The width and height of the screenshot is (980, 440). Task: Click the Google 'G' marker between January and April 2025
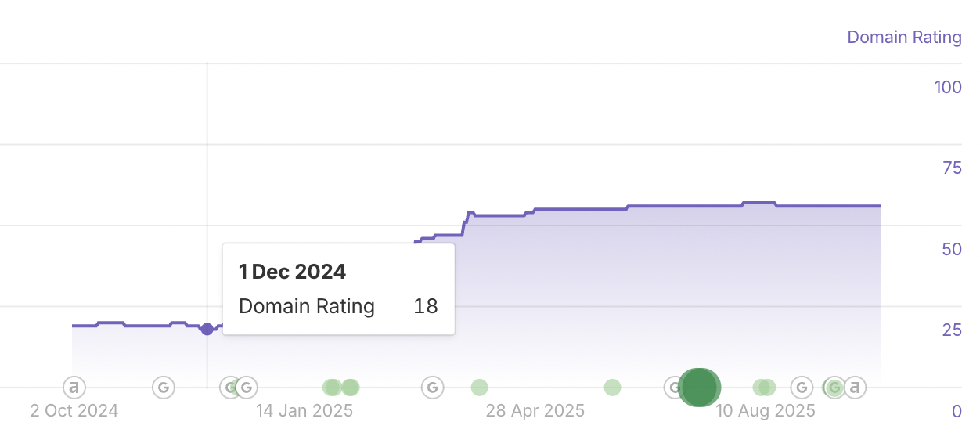click(x=432, y=387)
